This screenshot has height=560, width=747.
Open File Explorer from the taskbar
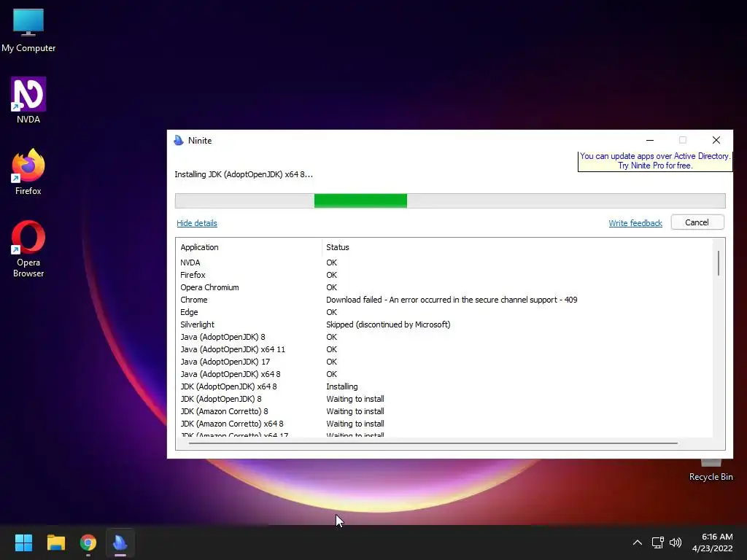pyautogui.click(x=55, y=542)
